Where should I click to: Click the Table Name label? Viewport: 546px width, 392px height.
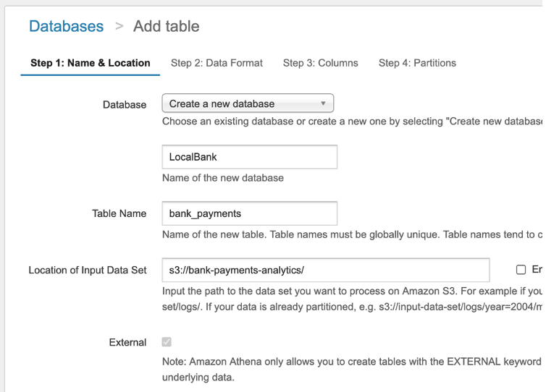[x=119, y=213]
